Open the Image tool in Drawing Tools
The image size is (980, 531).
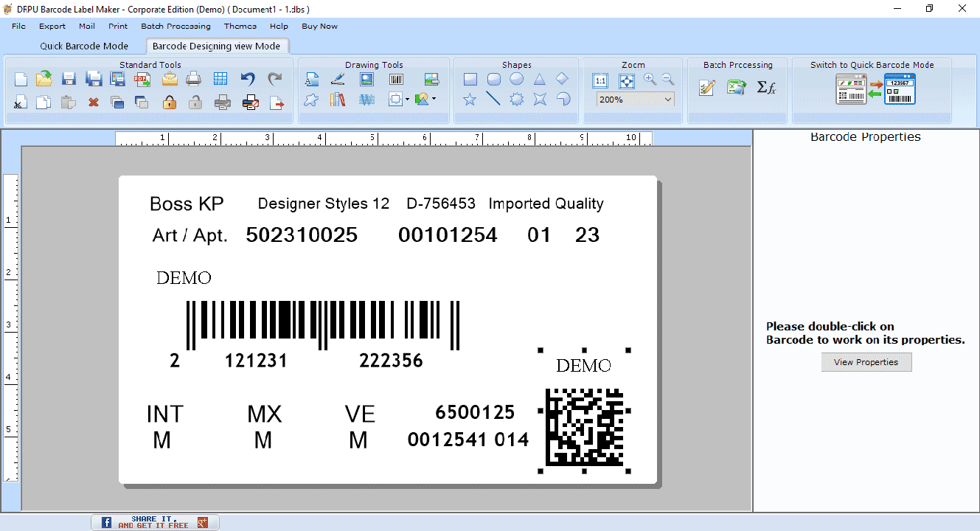point(366,78)
